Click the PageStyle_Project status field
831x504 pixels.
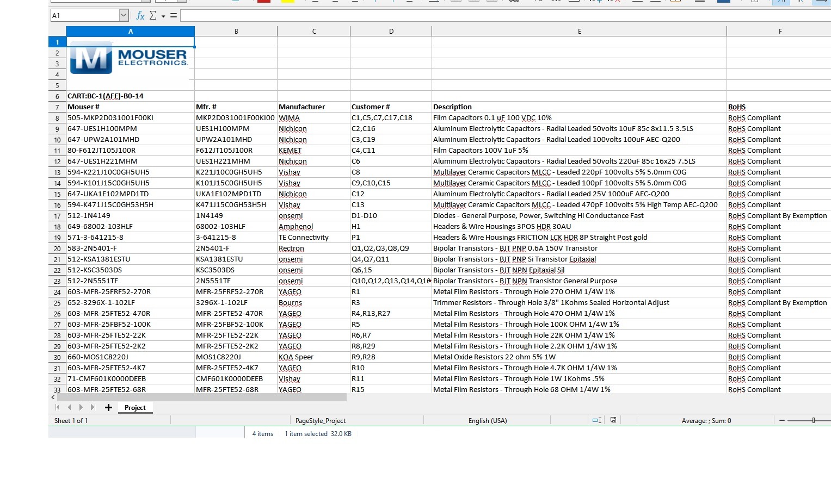[x=321, y=420]
